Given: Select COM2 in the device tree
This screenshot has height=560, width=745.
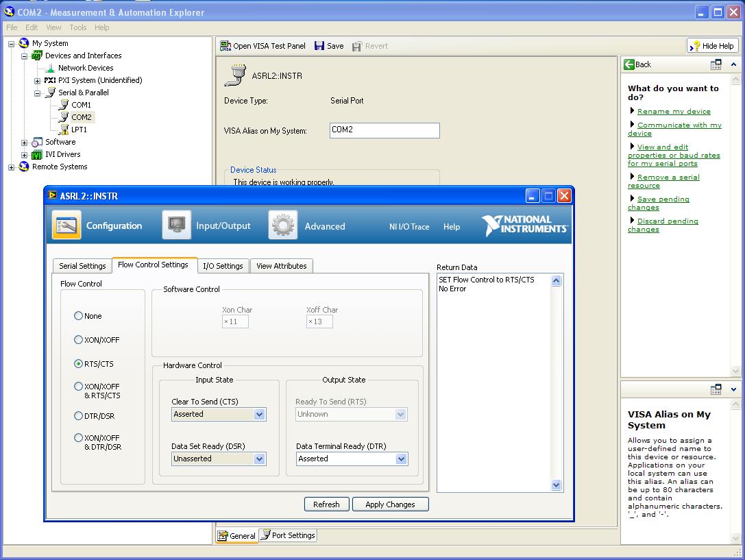Looking at the screenshot, I should coord(82,117).
